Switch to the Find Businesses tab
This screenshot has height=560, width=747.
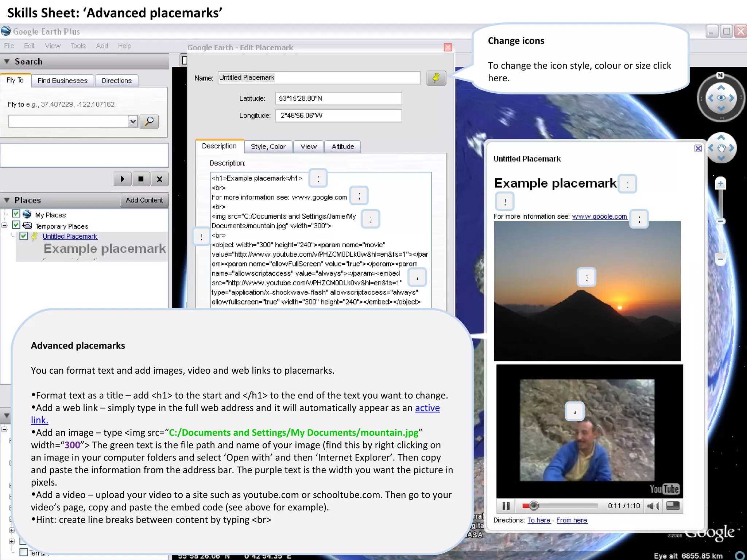(63, 81)
